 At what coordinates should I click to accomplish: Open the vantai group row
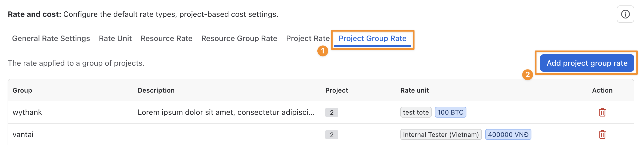(x=321, y=134)
